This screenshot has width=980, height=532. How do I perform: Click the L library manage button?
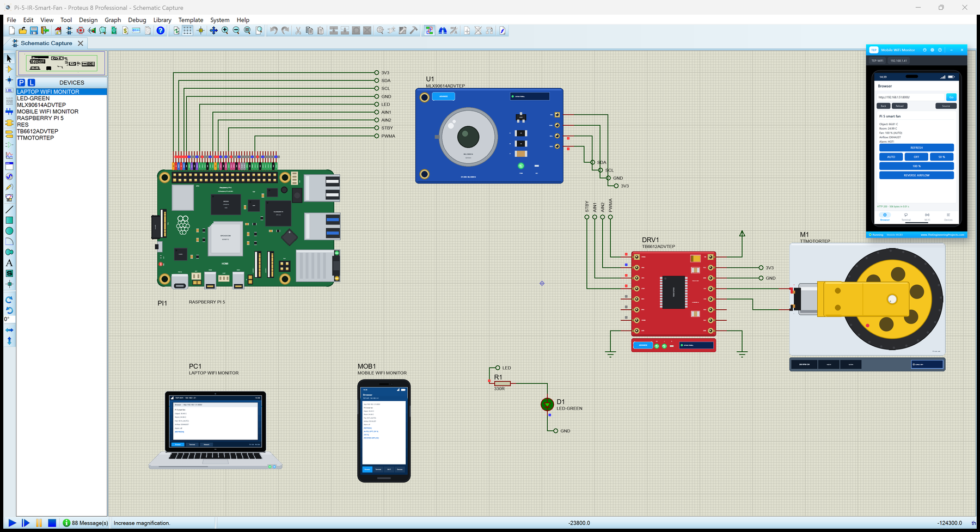pyautogui.click(x=32, y=82)
